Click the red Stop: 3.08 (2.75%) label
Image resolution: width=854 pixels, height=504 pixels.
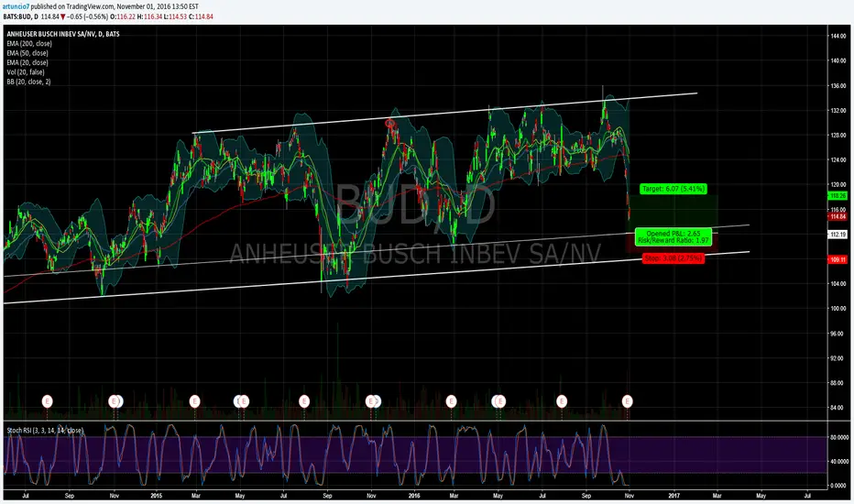[x=673, y=258]
